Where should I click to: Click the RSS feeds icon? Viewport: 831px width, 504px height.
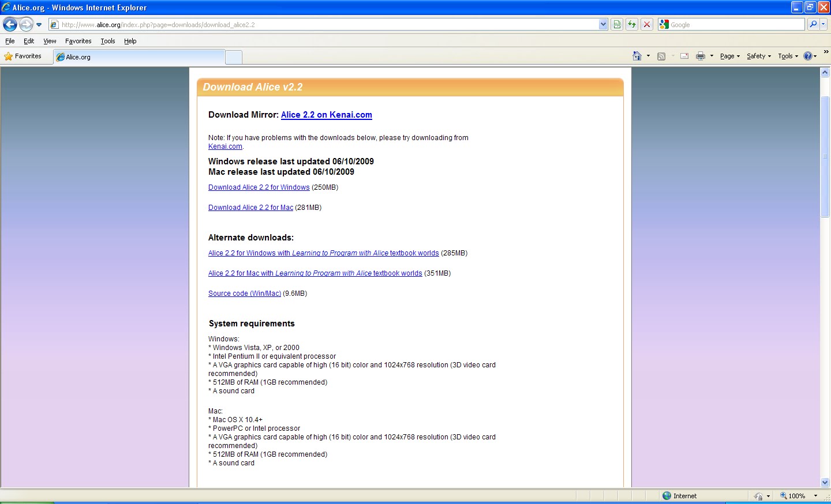click(661, 56)
